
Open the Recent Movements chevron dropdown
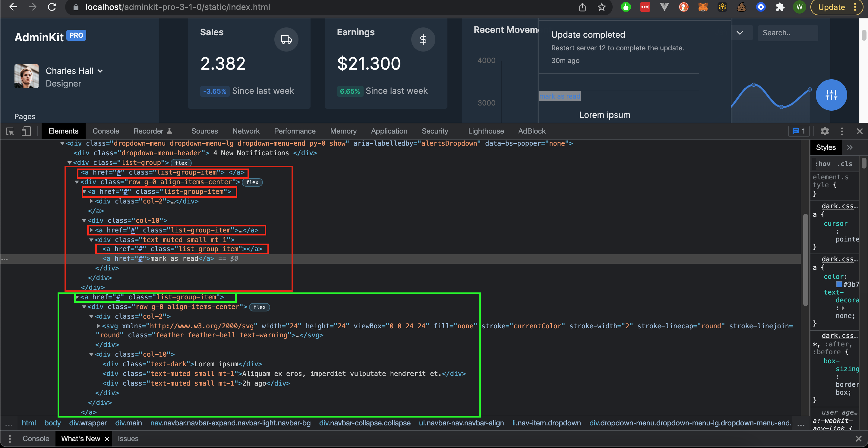pos(740,33)
